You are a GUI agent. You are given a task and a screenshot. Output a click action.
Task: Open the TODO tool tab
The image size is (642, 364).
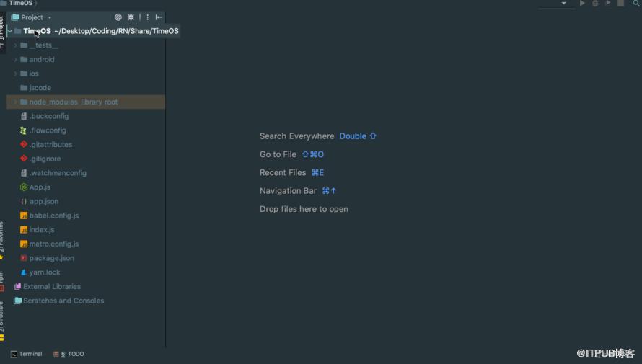click(69, 354)
